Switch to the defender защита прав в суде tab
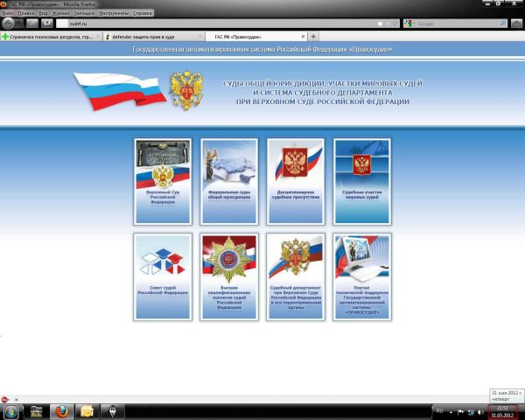The image size is (525, 420). pyautogui.click(x=153, y=37)
